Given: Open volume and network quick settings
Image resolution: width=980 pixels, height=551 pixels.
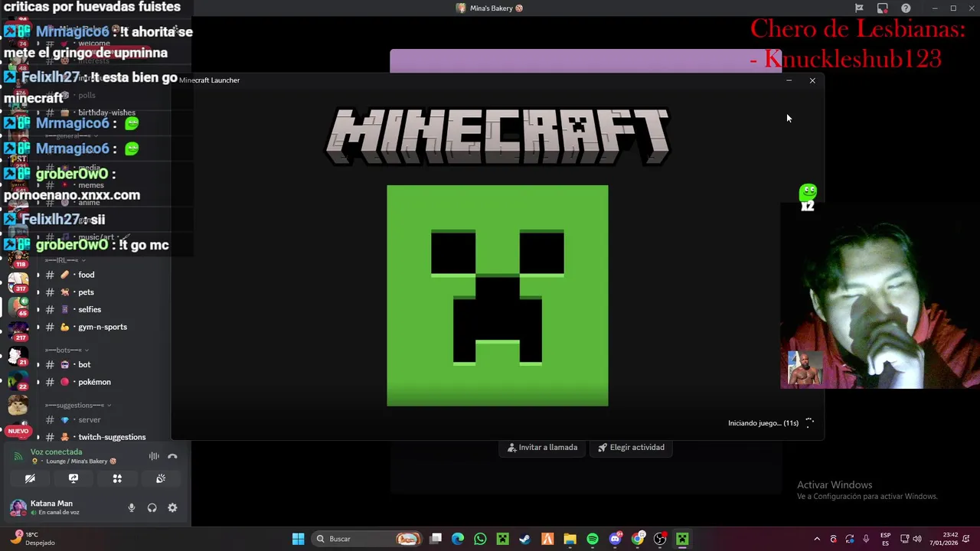Looking at the screenshot, I should (x=911, y=539).
